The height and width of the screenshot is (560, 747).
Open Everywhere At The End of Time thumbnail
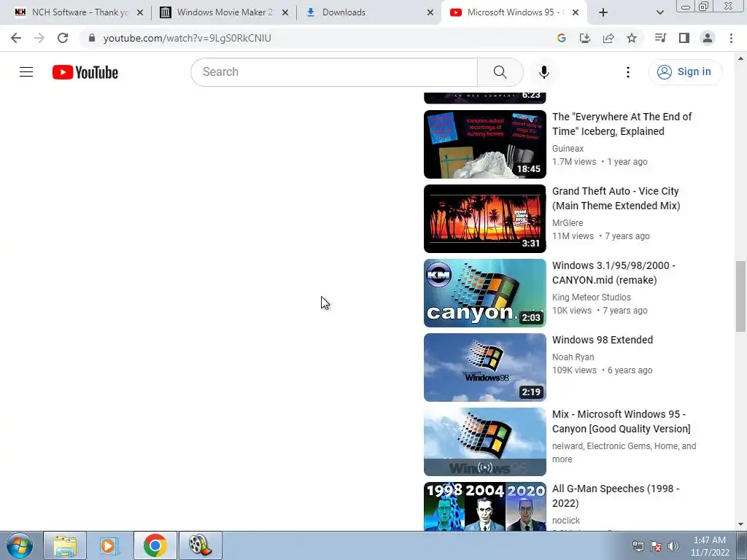tap(484, 144)
